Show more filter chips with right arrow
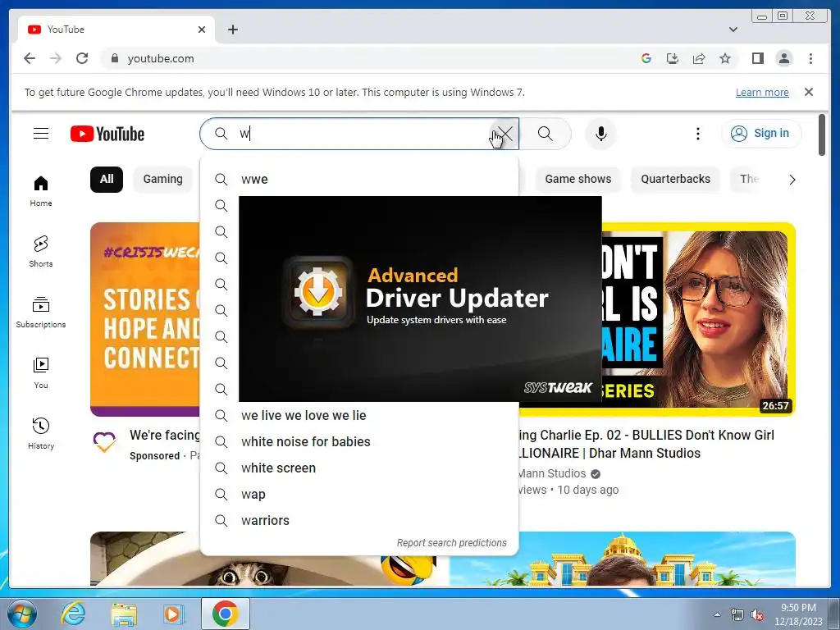 [792, 180]
